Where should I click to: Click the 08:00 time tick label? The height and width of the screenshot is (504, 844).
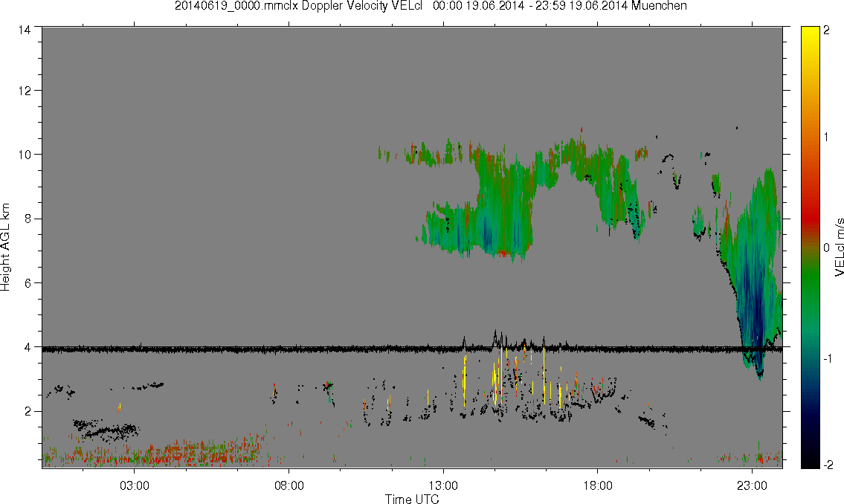289,485
